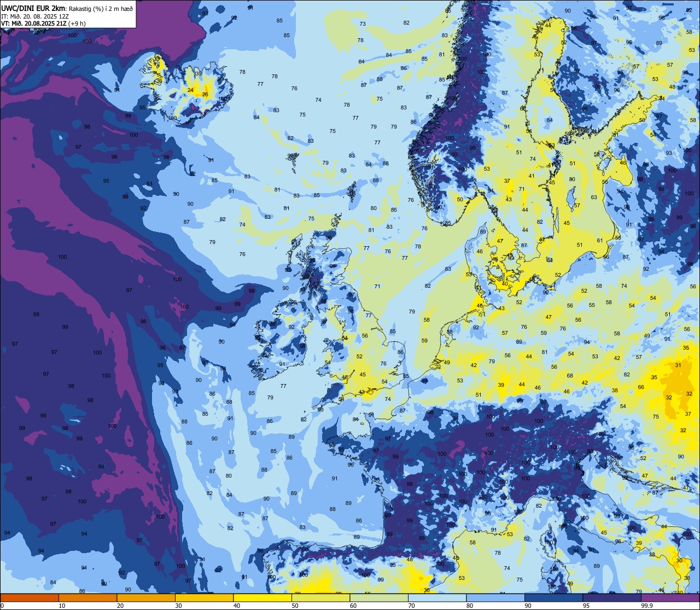The height and width of the screenshot is (610, 700).
Task: Click the dark orange 0–10 legend swatch
Action: (x=30, y=597)
